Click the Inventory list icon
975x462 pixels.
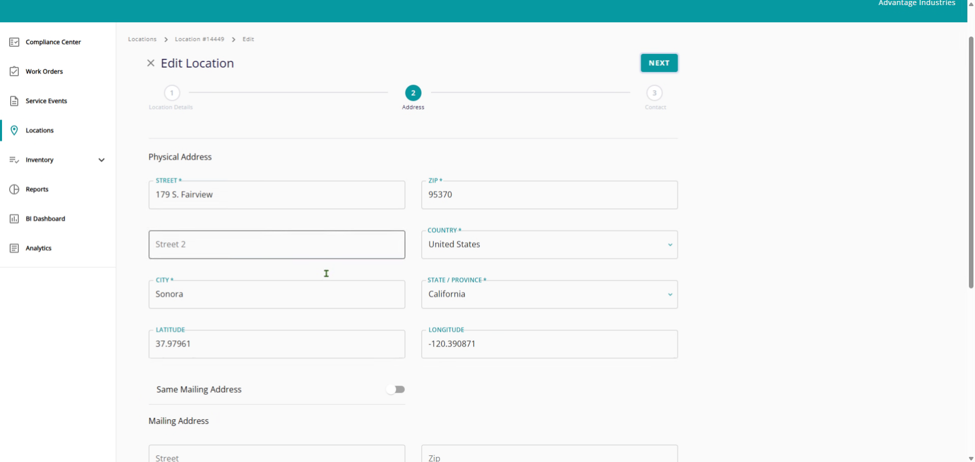14,160
